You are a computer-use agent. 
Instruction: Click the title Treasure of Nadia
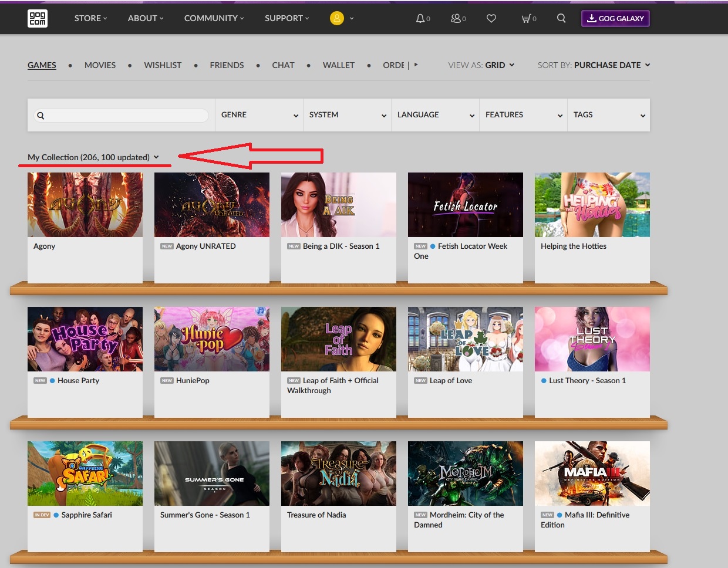click(x=316, y=515)
